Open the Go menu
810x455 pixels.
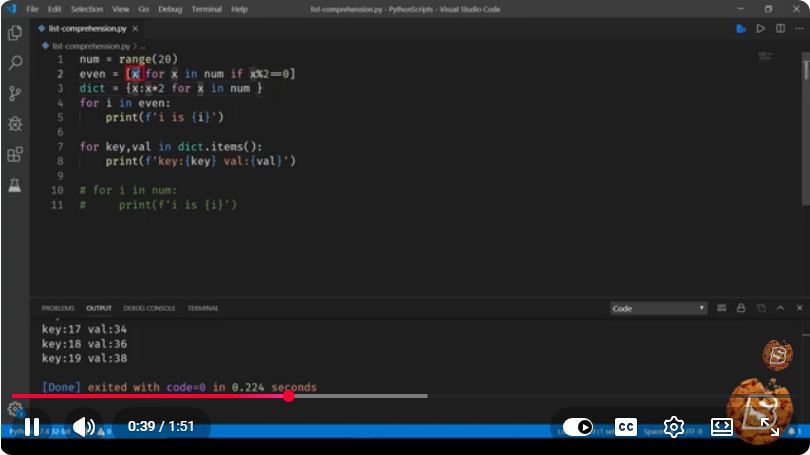[x=144, y=9]
